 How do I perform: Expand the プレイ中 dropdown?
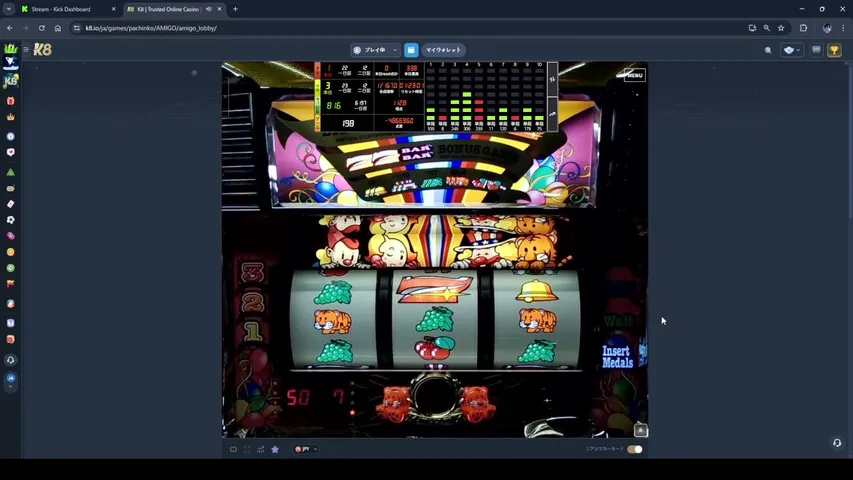[375, 50]
